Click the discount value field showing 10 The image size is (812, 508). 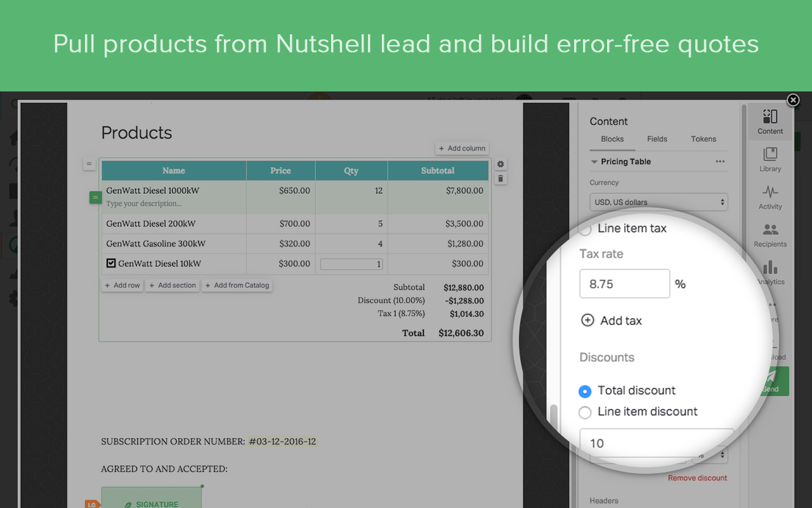coord(656,443)
